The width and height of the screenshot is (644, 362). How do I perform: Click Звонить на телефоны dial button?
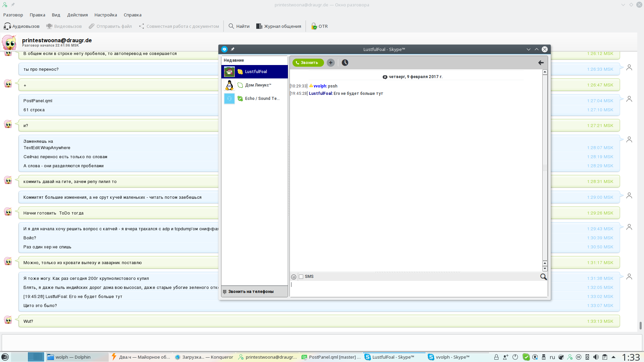point(255,292)
